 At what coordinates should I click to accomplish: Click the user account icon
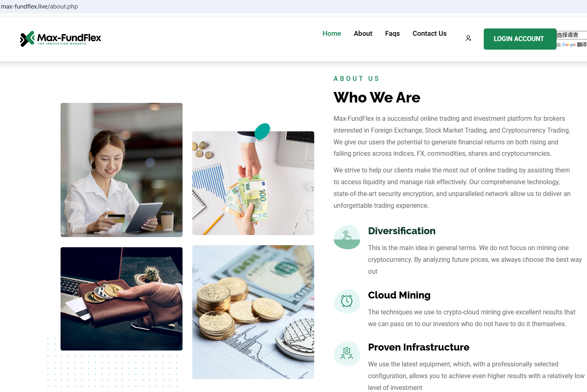click(468, 38)
